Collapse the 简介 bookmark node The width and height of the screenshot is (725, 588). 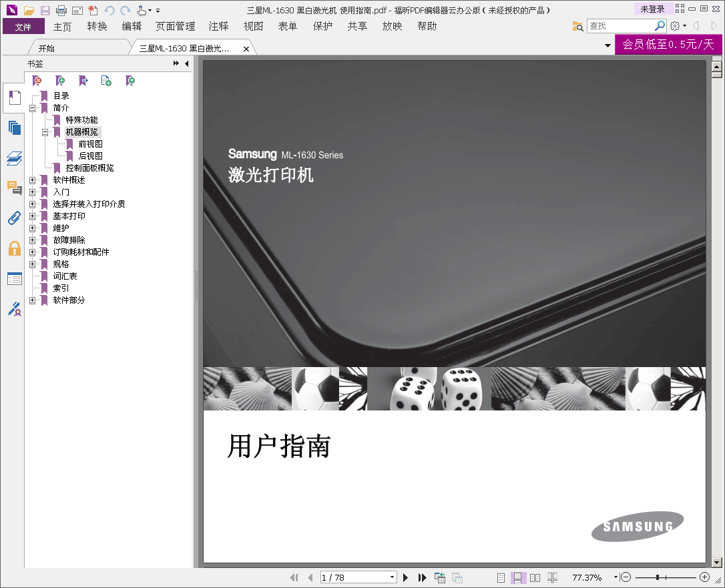coord(32,108)
